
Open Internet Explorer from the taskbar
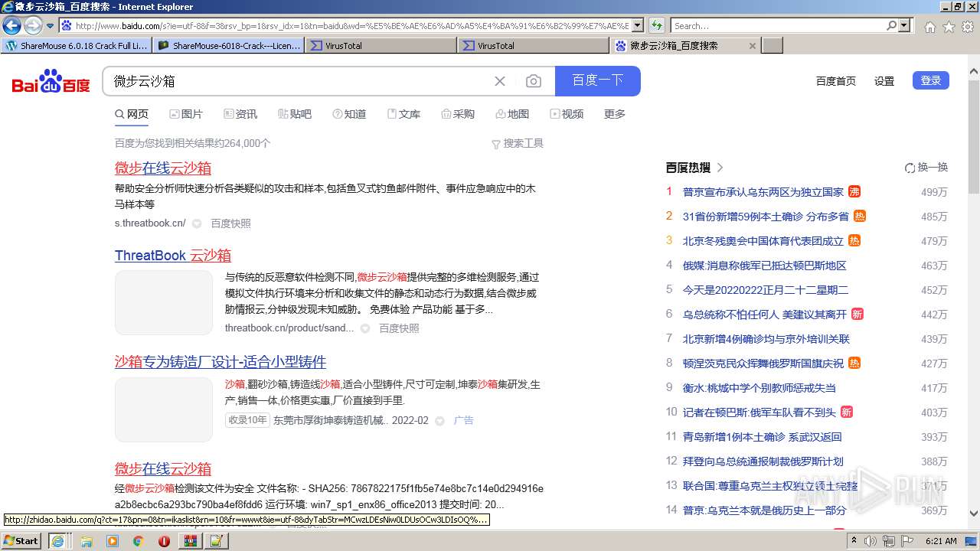(x=57, y=541)
